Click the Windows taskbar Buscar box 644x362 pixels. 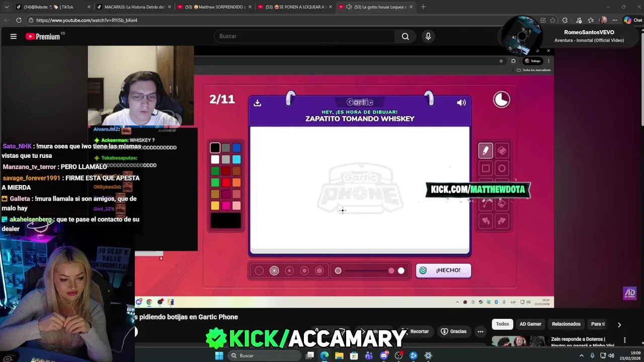coord(264,355)
